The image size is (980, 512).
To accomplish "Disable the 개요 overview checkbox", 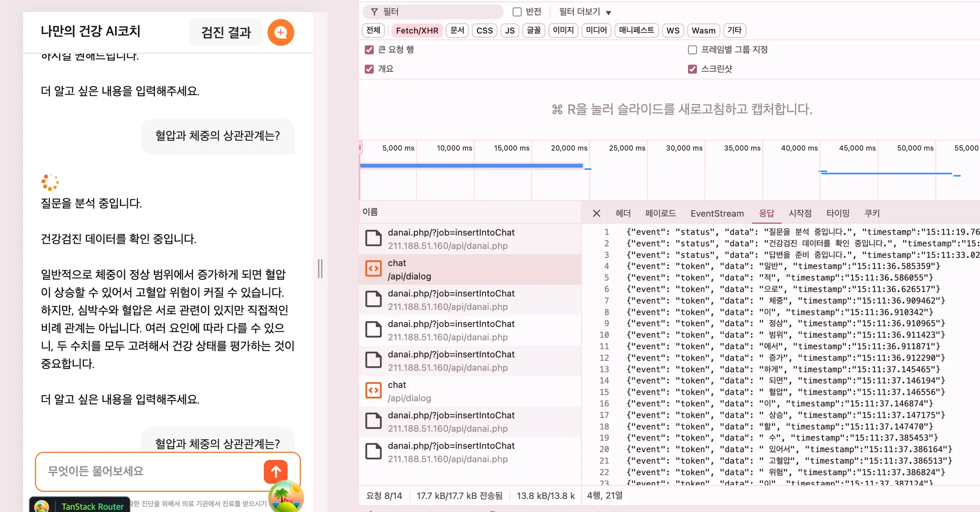I will (x=369, y=69).
